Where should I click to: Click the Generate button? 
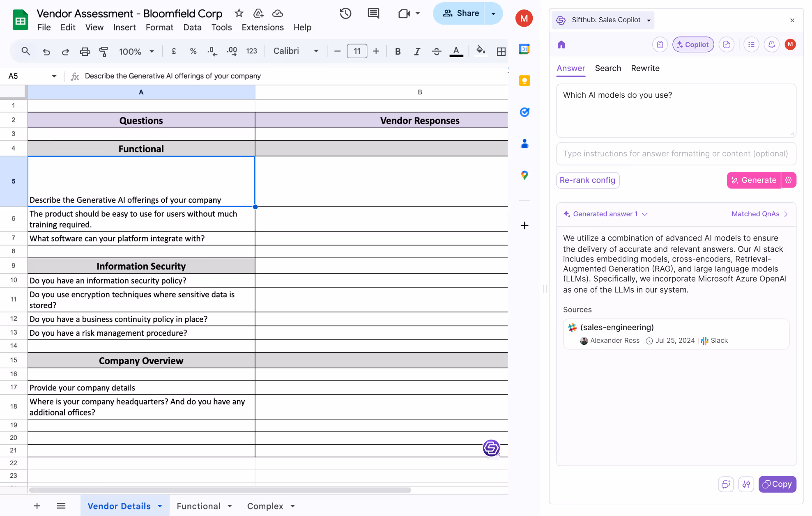(x=754, y=180)
